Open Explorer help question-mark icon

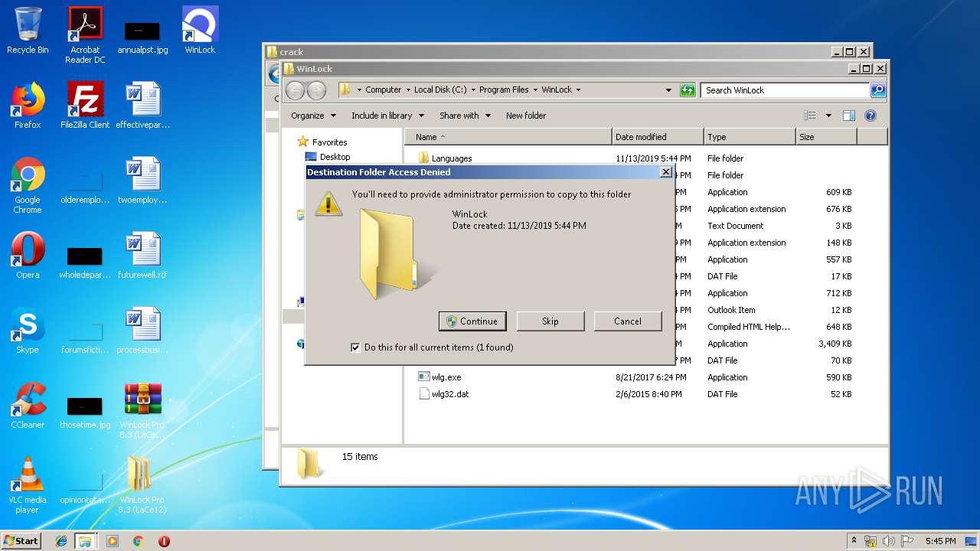tap(870, 116)
